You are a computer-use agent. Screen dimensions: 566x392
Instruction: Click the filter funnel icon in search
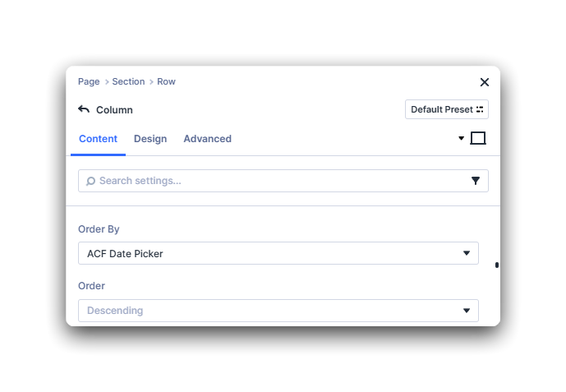click(x=476, y=181)
